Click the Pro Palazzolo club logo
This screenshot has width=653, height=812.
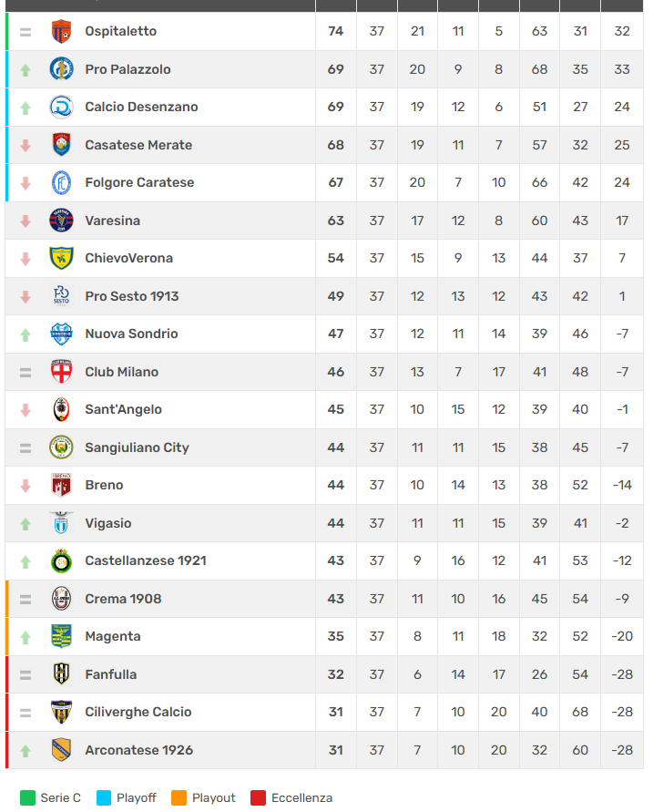[x=61, y=69]
